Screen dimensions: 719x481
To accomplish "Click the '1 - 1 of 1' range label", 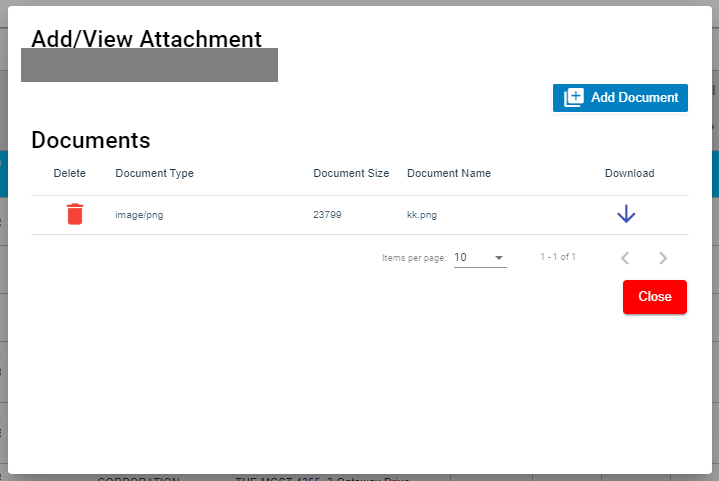I will pyautogui.click(x=558, y=258).
